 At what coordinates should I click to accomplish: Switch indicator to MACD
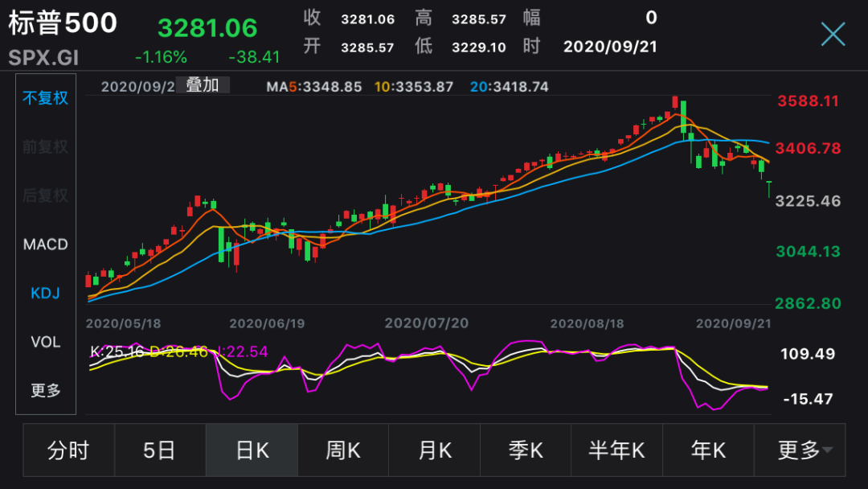[x=45, y=244]
